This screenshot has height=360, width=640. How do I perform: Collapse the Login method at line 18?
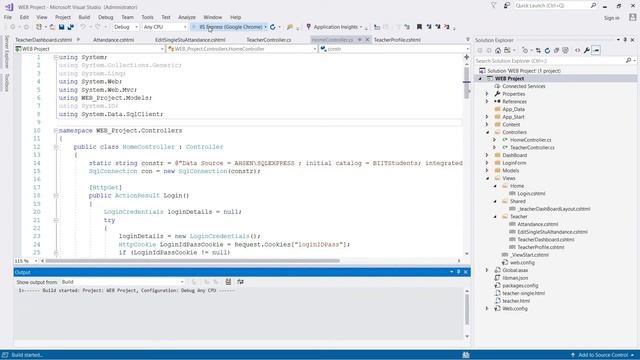[56, 196]
